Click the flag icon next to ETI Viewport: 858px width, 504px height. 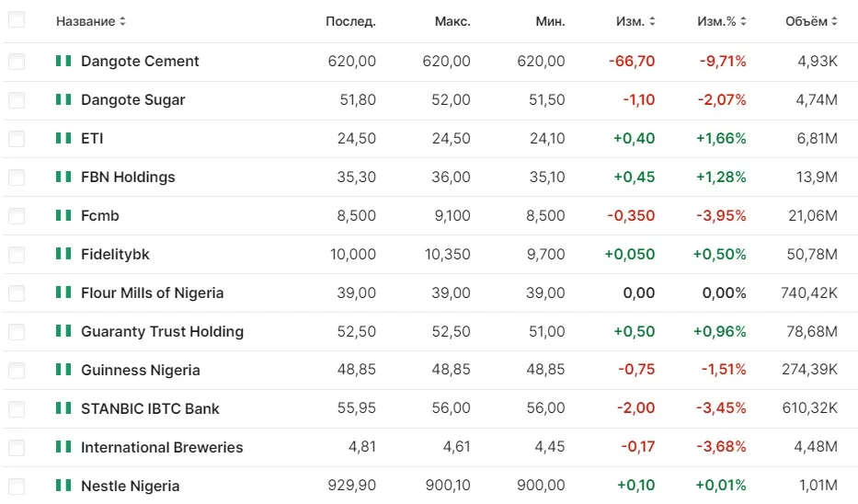pos(63,139)
